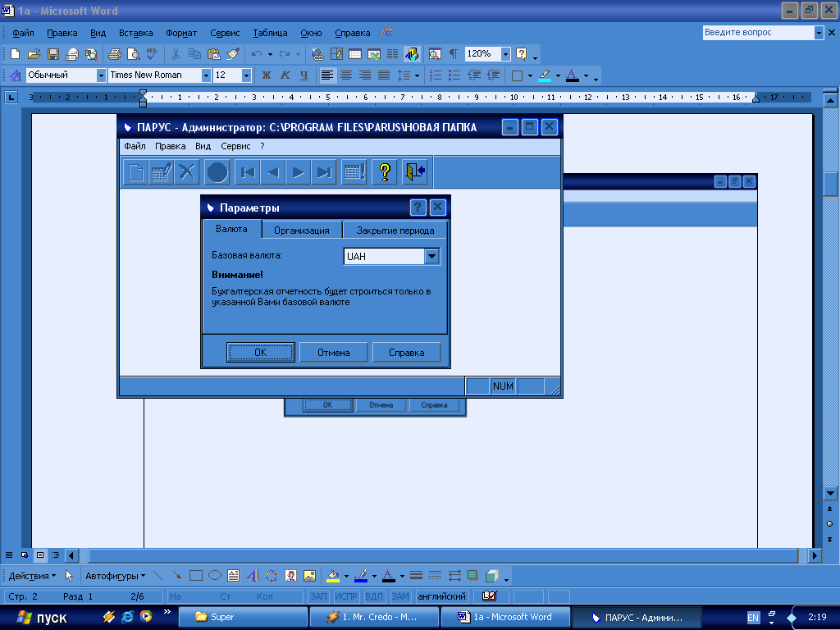
Task: Open the 'Автофигуры' dropdown menu
Action: 115,576
